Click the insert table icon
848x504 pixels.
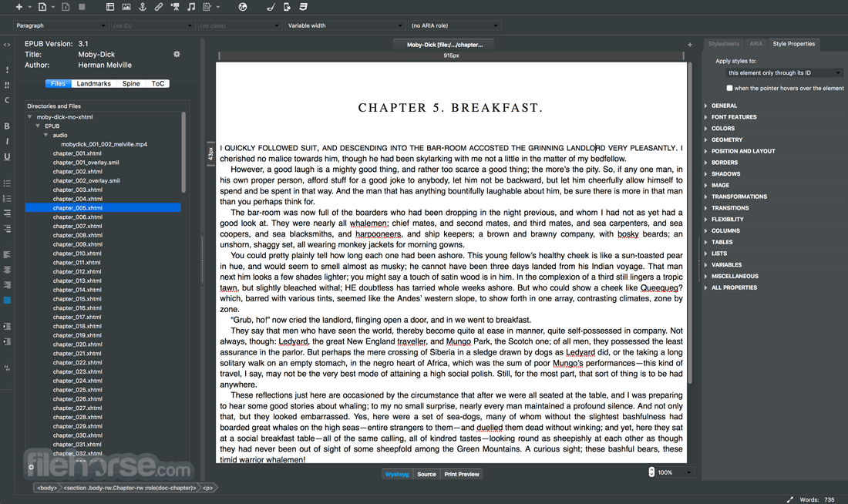(x=109, y=7)
